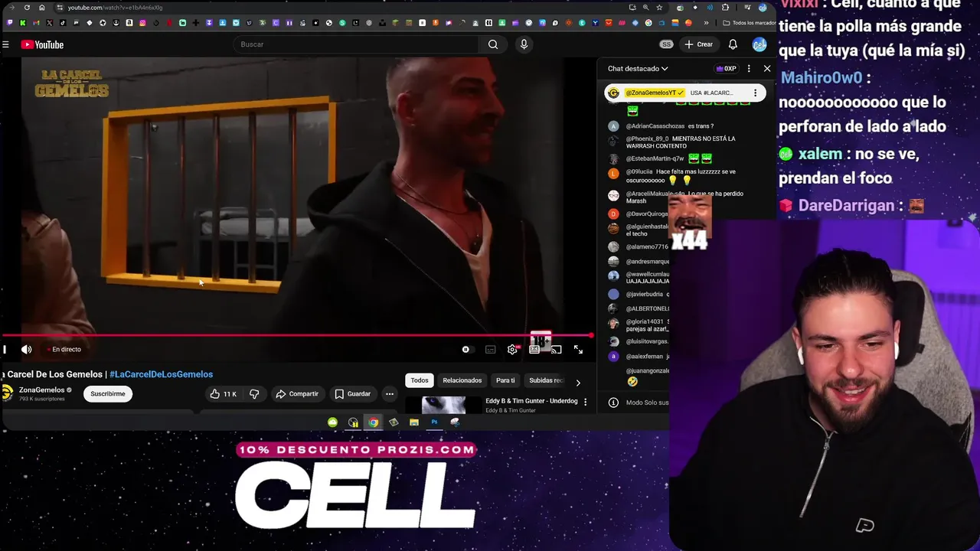
Task: Start voice search with microphone icon
Action: (x=524, y=44)
